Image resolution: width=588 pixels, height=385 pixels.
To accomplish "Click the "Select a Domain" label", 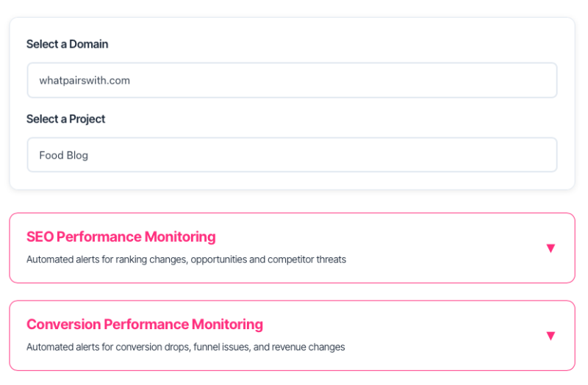I will click(67, 44).
